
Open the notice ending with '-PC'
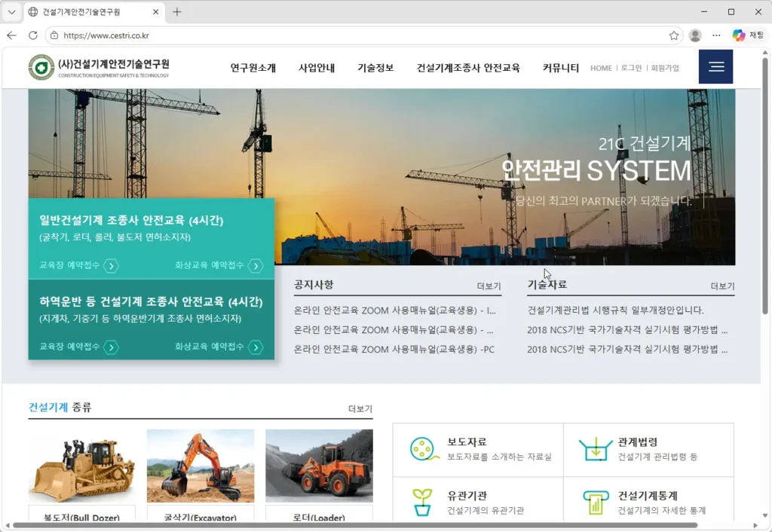tap(394, 350)
